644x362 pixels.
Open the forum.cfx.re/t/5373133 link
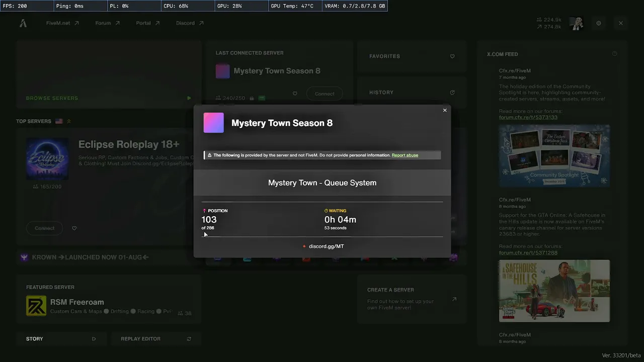coord(528,118)
